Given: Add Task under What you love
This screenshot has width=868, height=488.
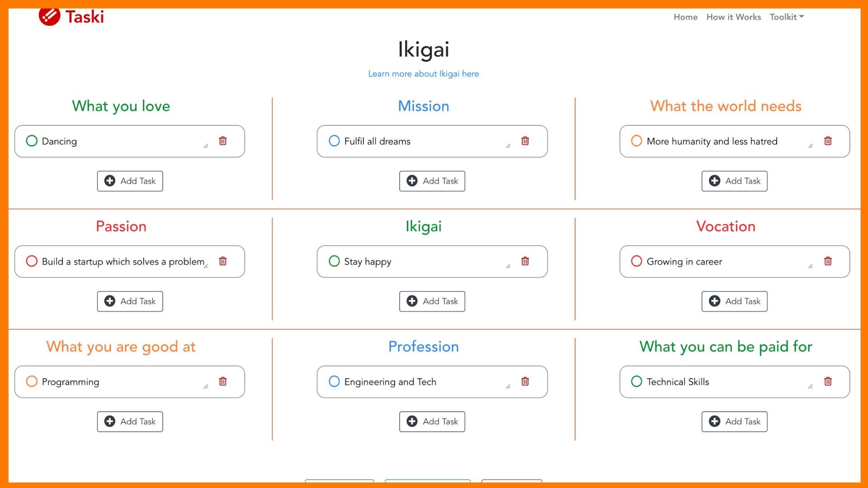Looking at the screenshot, I should click(130, 181).
